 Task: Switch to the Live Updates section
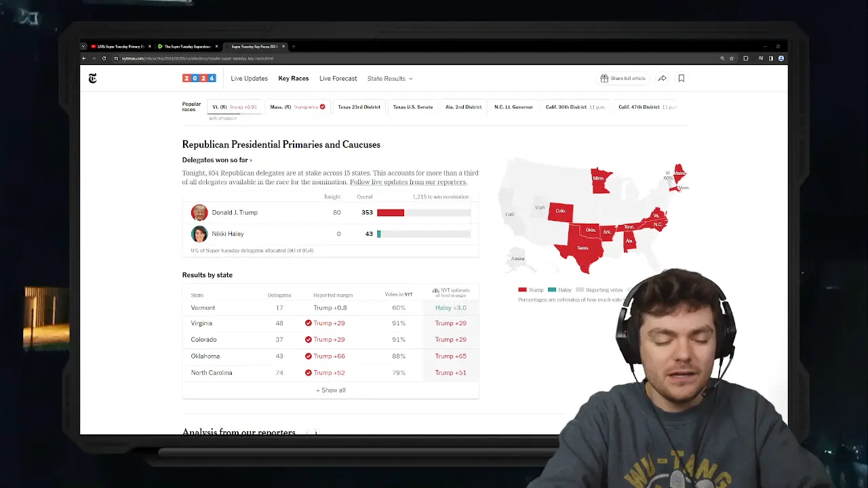pyautogui.click(x=249, y=79)
